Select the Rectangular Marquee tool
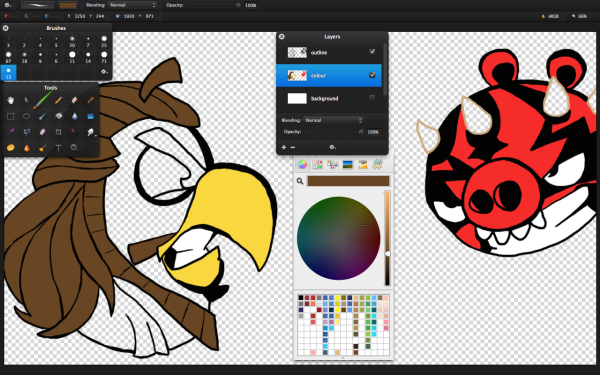 10,116
